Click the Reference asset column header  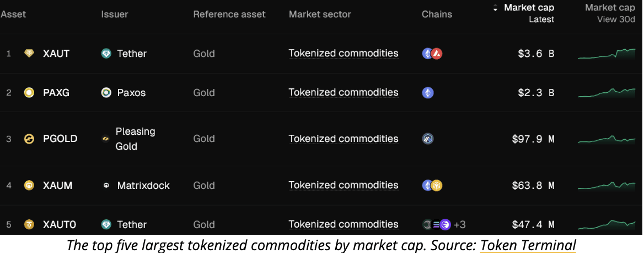tap(229, 14)
